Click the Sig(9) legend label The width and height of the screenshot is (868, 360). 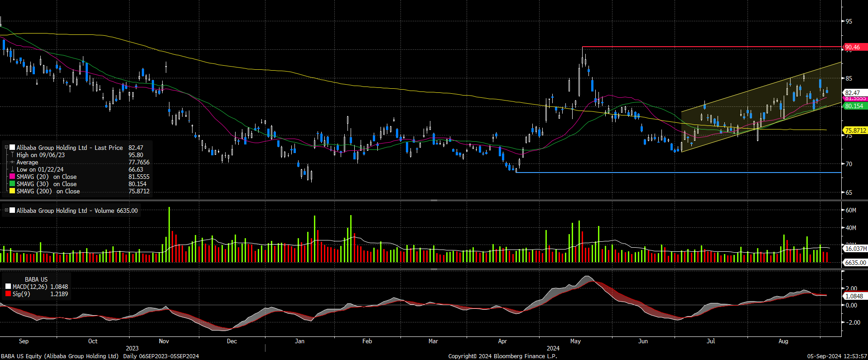coord(21,294)
